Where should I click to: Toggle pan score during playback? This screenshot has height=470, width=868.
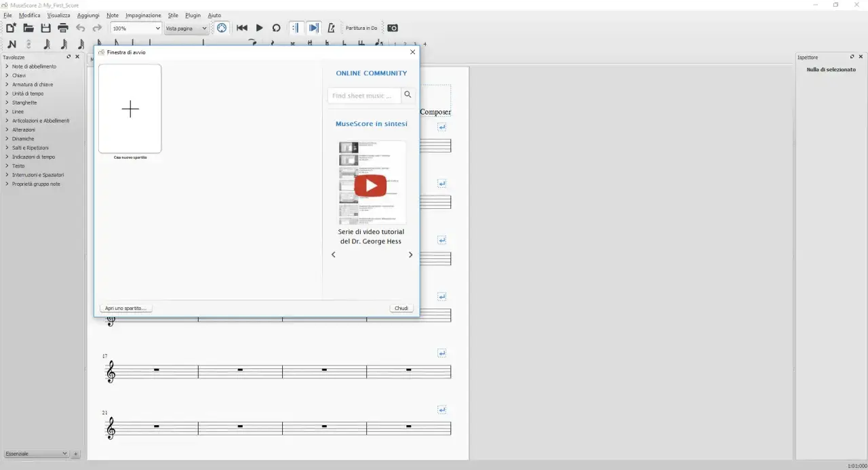coord(313,28)
